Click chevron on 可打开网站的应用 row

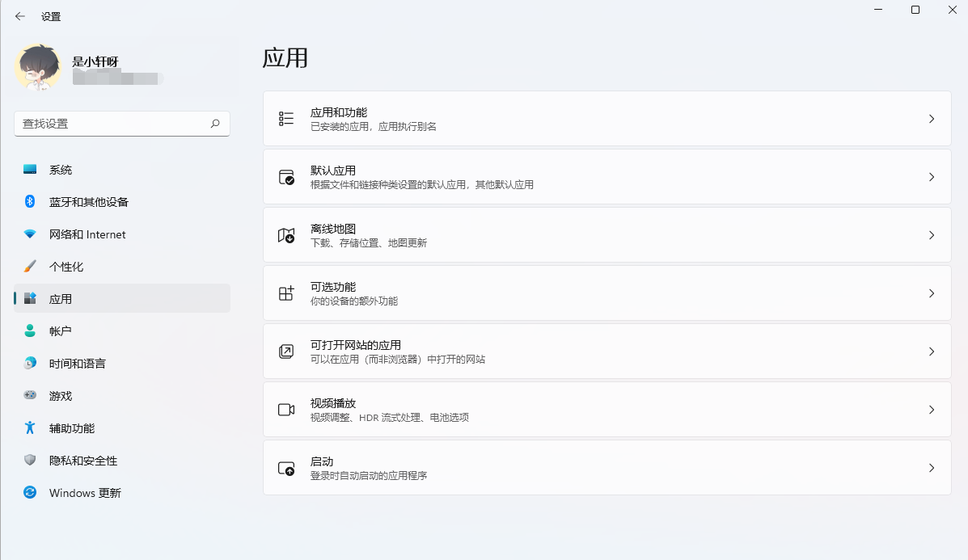tap(932, 352)
